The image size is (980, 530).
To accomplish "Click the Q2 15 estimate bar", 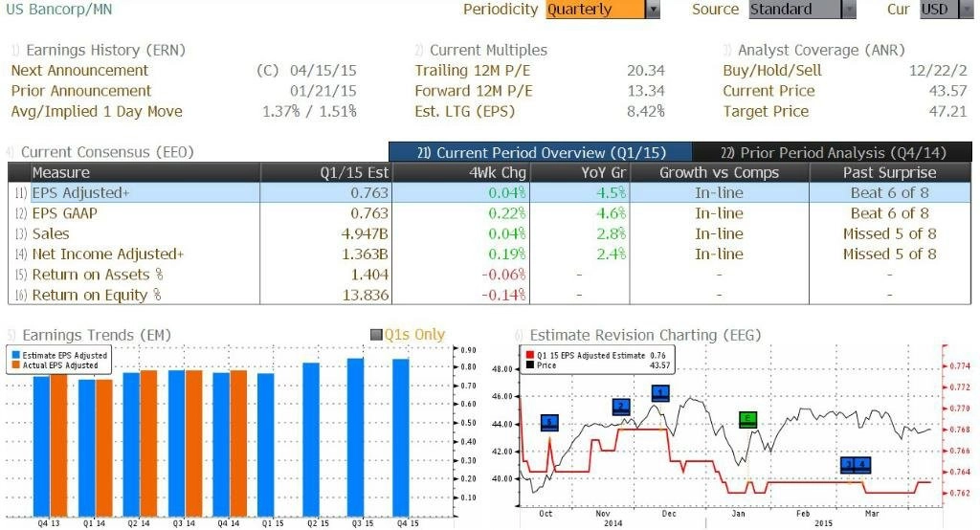I will click(x=311, y=439).
